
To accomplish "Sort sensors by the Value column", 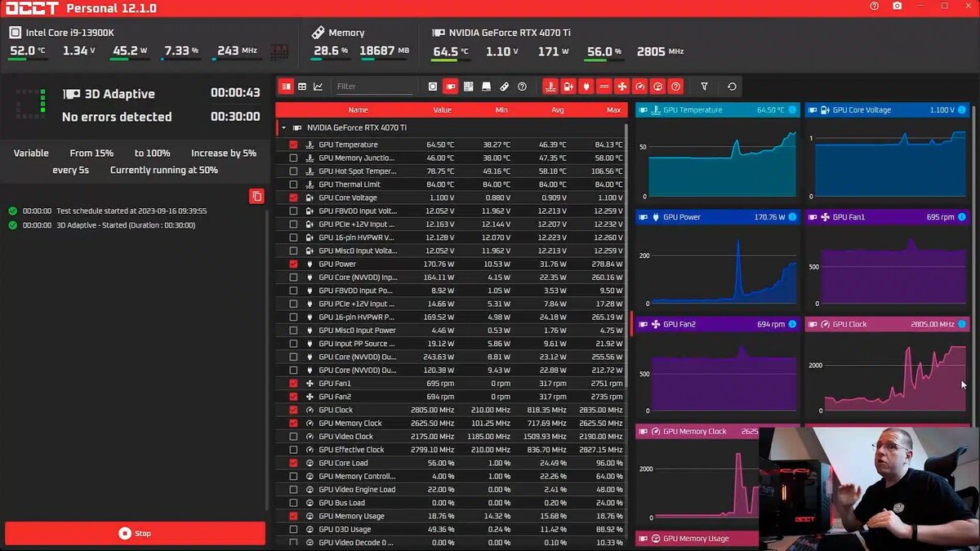I will [x=442, y=110].
